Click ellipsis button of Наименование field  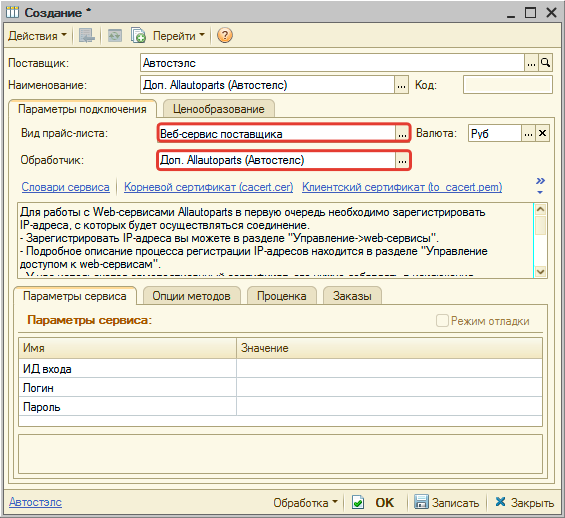click(401, 85)
